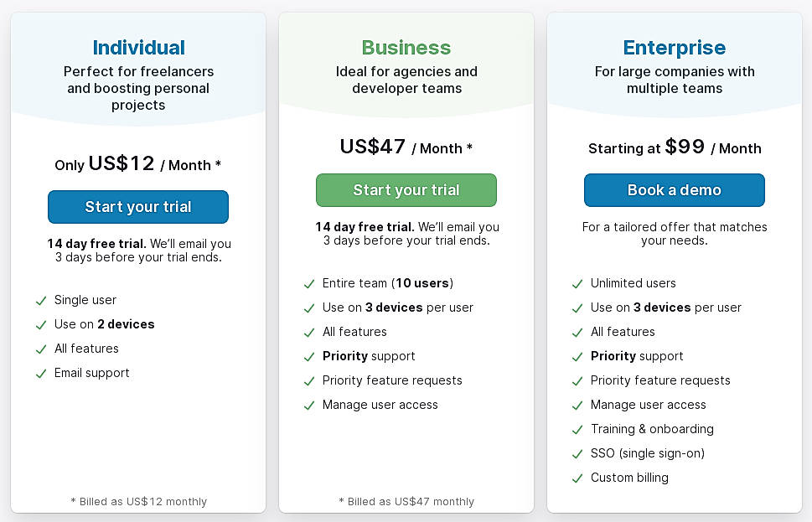Image resolution: width=812 pixels, height=522 pixels.
Task: Click the Billed as US$47 monthly footnote
Action: [x=406, y=502]
